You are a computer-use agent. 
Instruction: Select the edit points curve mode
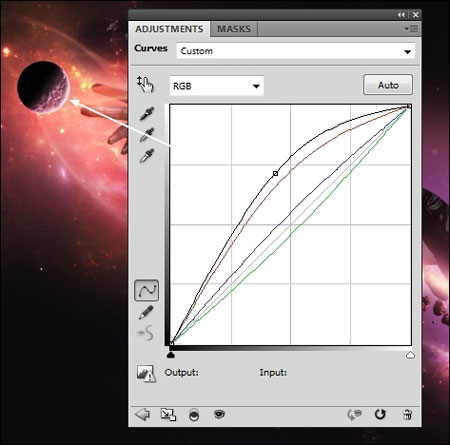[146, 290]
